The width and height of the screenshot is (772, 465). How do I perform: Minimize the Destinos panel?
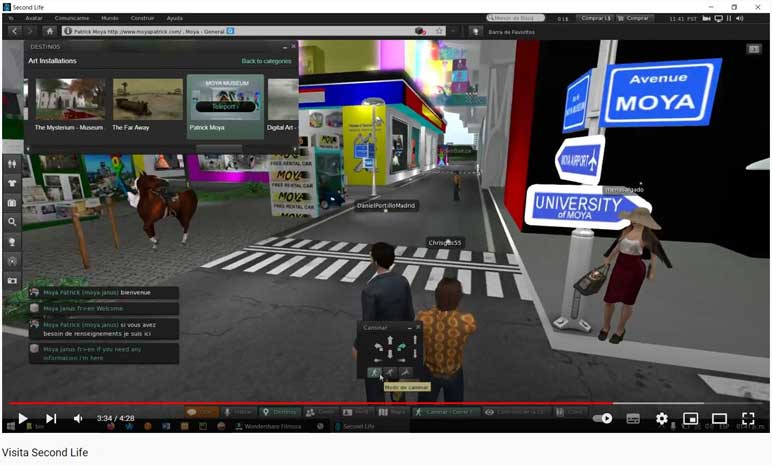(285, 47)
